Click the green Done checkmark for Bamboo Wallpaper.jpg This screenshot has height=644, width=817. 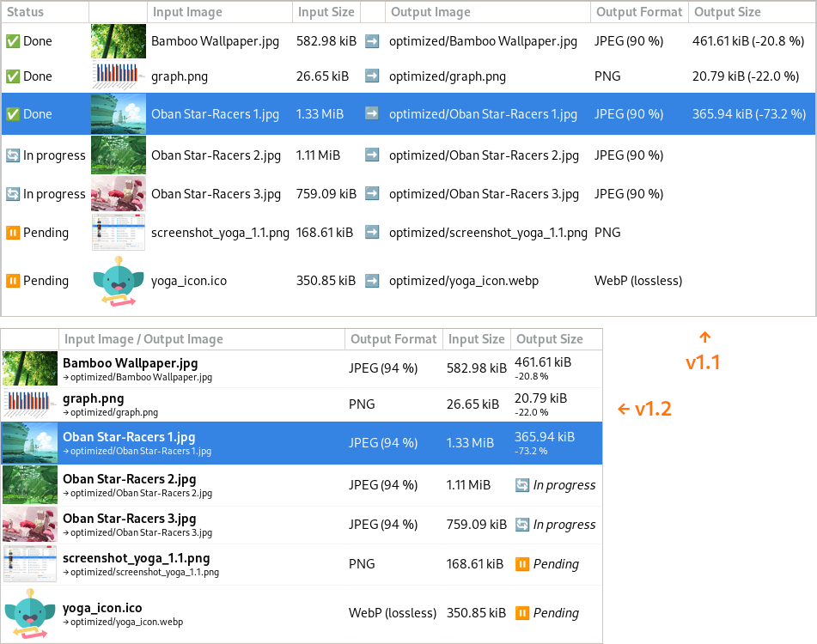tap(13, 41)
